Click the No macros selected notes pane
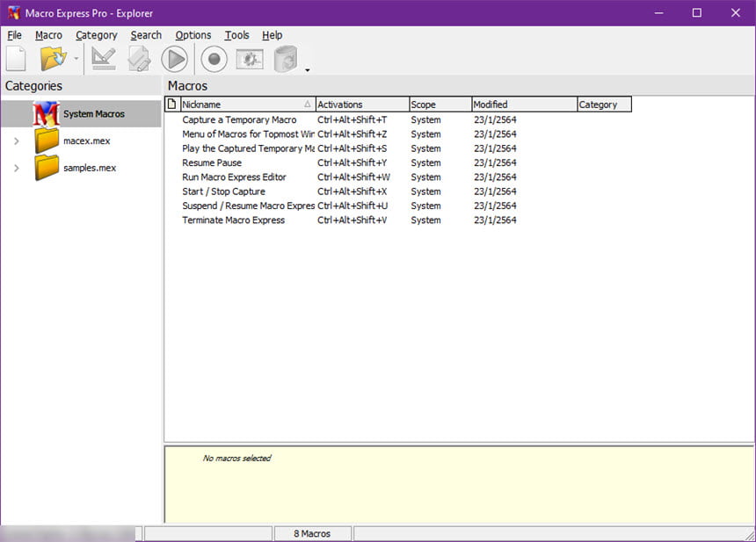Screen dimensions: 756x542 tap(459, 484)
